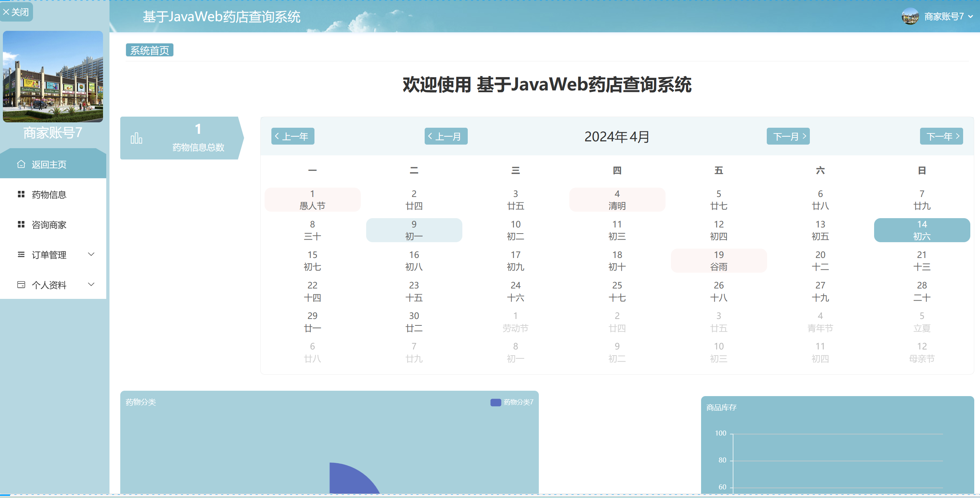980x498 pixels.
Task: Jump to next year with 下一年 button
Action: 941,136
